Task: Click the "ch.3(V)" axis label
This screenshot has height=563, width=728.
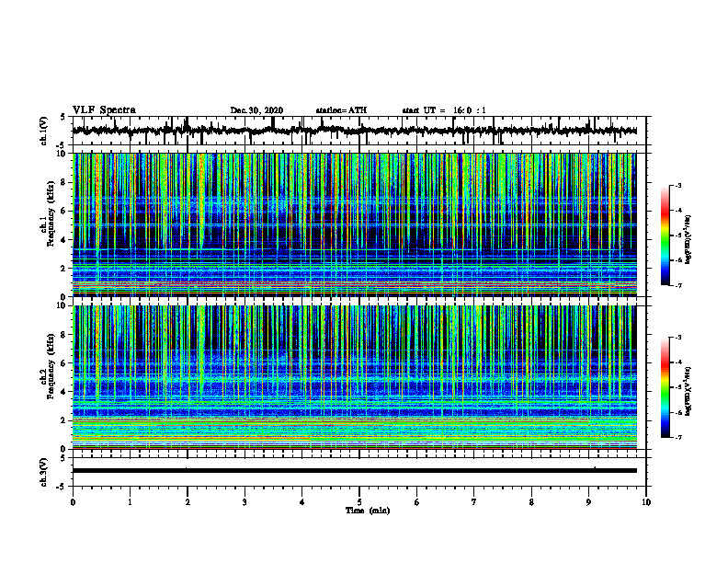Action: (44, 473)
